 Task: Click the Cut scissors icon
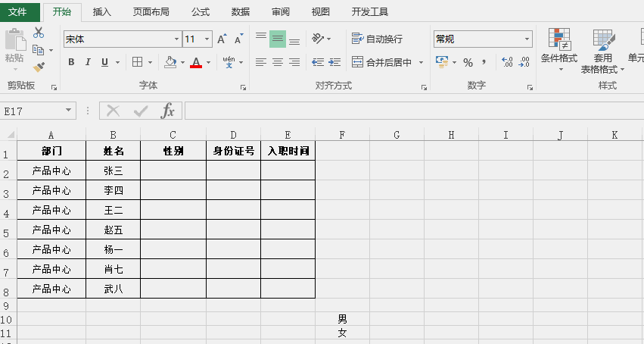coord(39,33)
